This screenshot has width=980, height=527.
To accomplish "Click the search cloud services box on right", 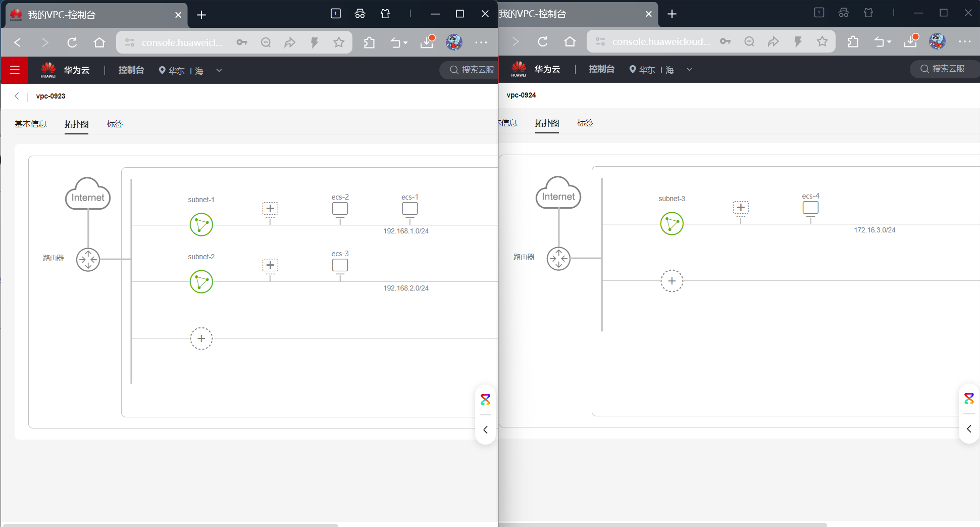I will [x=945, y=69].
